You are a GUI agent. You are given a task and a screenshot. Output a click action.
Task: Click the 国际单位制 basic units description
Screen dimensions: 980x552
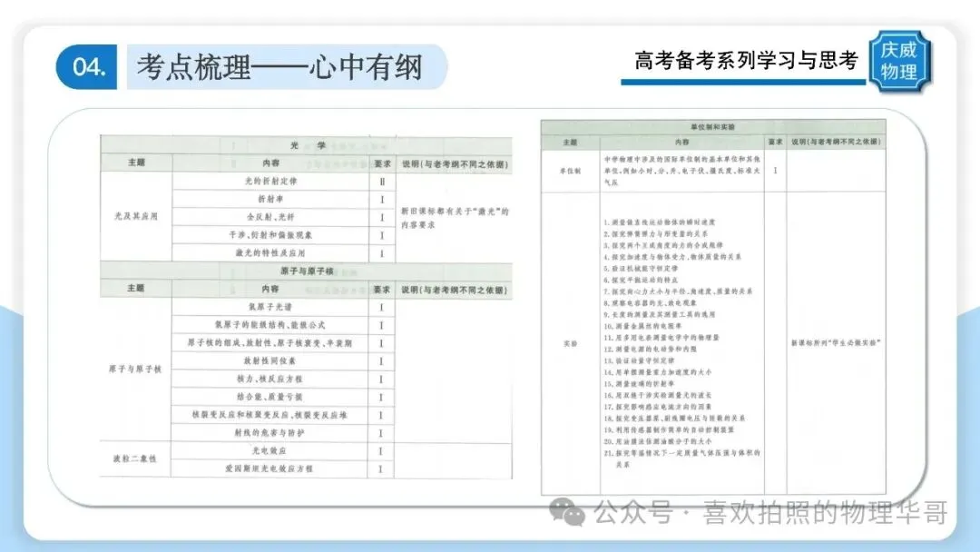681,171
